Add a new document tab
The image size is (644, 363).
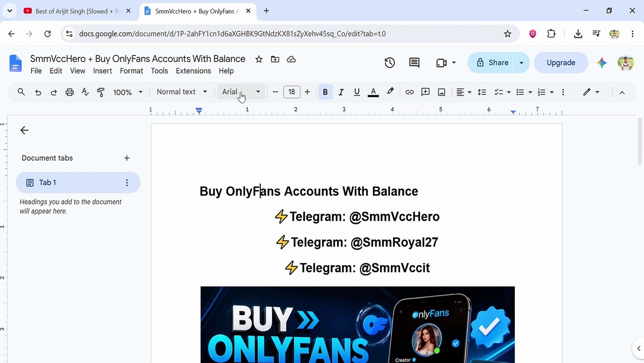pyautogui.click(x=127, y=158)
